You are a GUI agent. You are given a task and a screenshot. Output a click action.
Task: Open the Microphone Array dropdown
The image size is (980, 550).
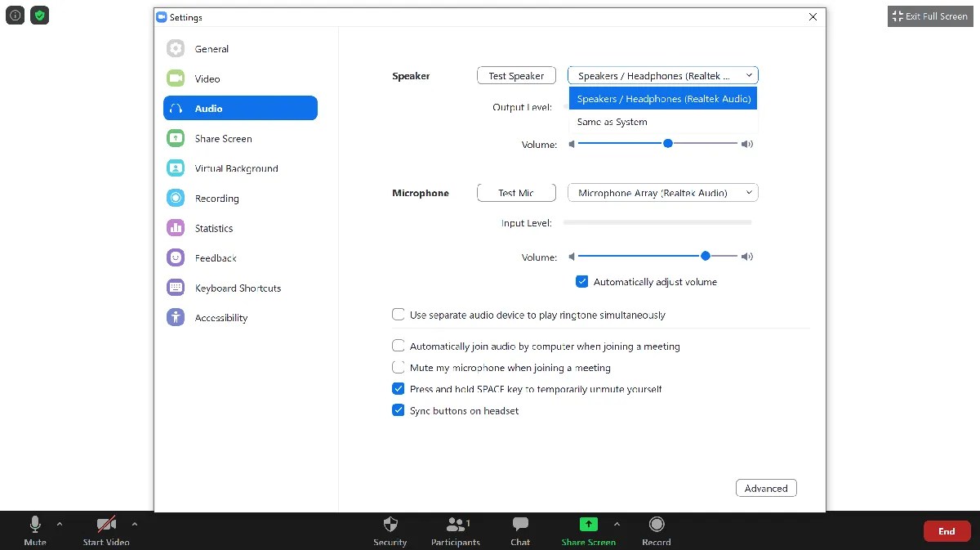[663, 193]
